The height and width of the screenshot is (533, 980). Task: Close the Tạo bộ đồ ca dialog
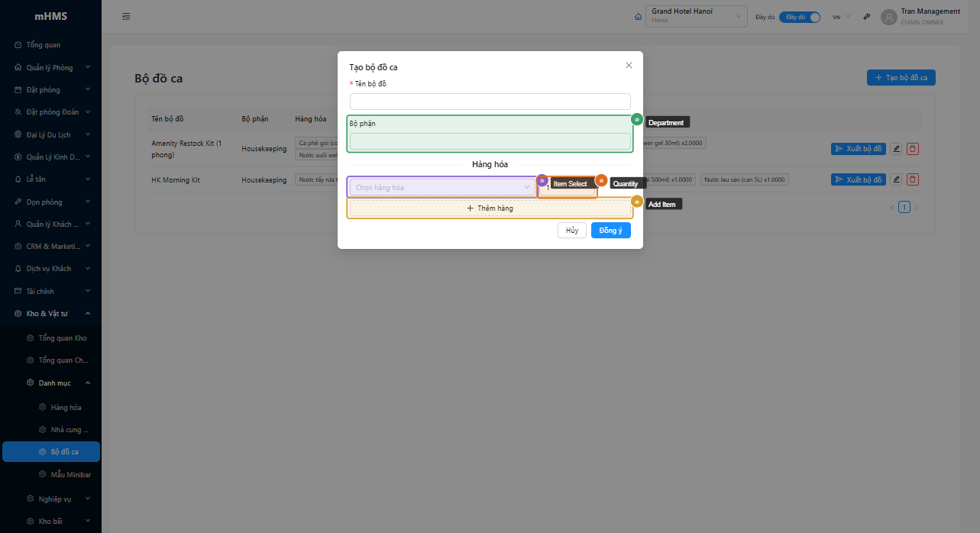(629, 66)
